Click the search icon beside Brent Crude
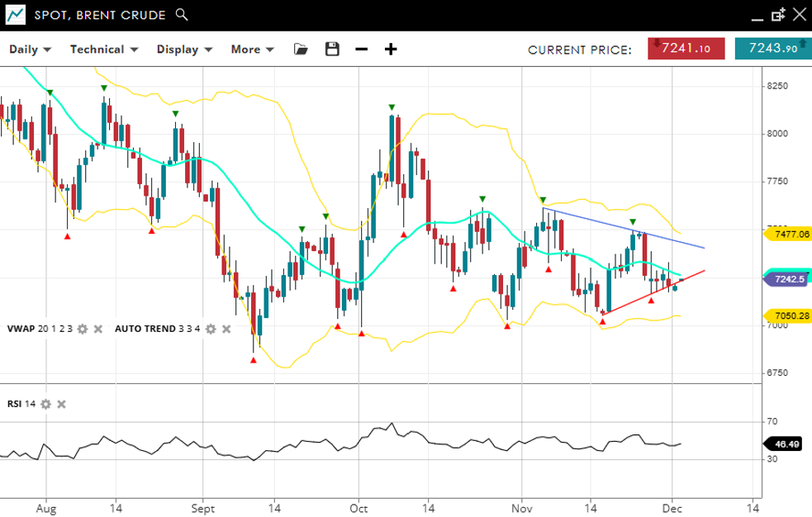 (182, 15)
